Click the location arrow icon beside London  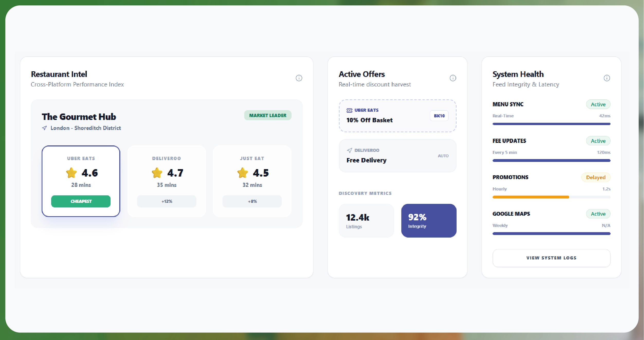tap(44, 128)
